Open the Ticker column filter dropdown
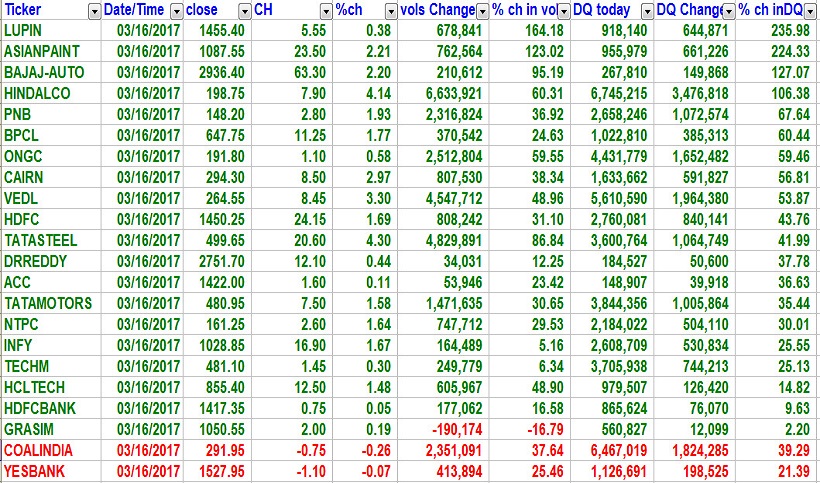The width and height of the screenshot is (820, 483). pyautogui.click(x=94, y=11)
